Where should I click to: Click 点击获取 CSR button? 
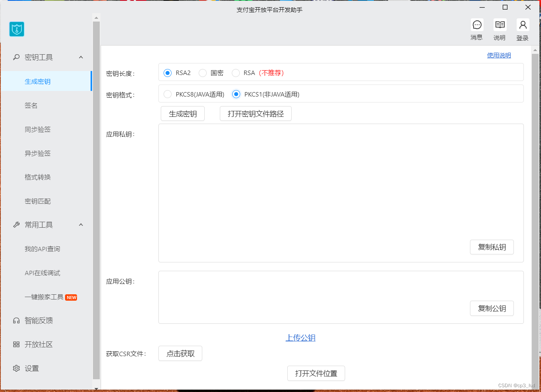click(x=180, y=353)
